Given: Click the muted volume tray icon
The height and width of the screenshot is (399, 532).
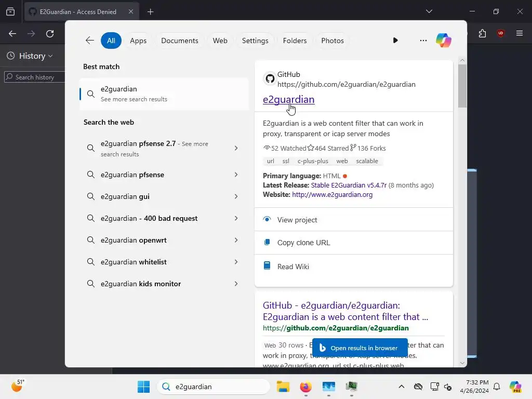Looking at the screenshot, I should [447, 387].
